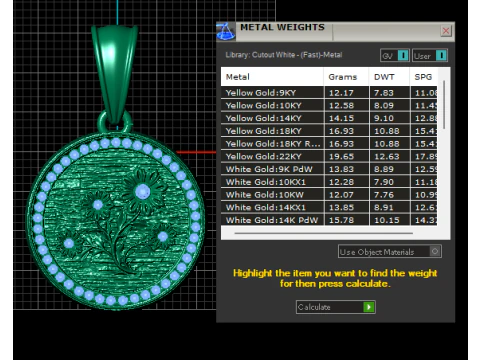This screenshot has height=360, width=480.
Task: Click the vertical scrollbar of metal table
Action: (444, 104)
